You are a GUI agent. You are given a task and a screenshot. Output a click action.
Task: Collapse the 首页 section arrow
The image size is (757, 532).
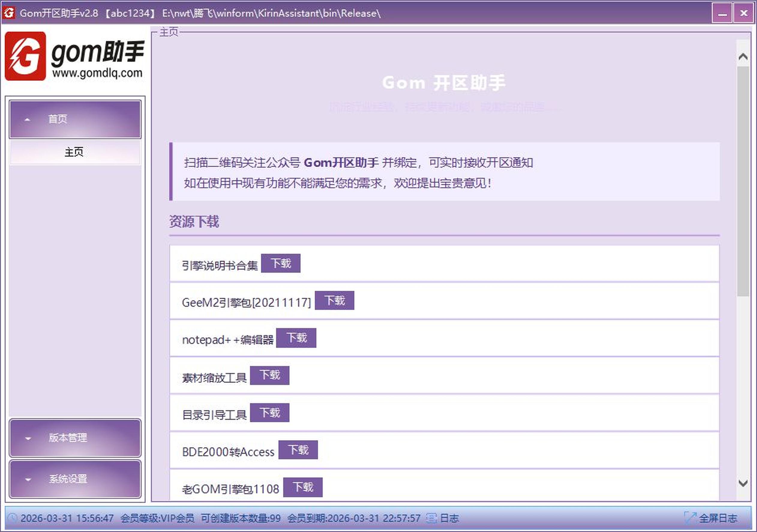point(28,119)
